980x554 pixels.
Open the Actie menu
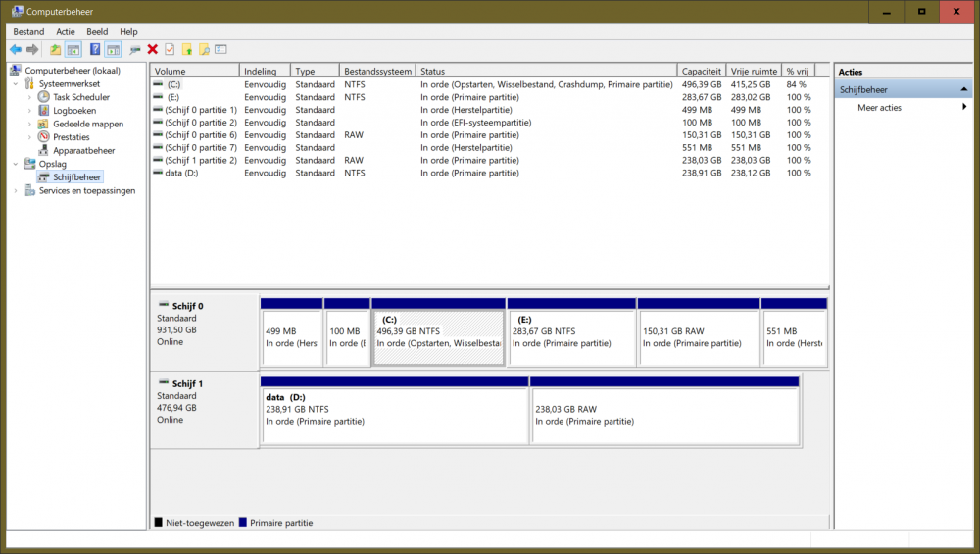coord(66,31)
